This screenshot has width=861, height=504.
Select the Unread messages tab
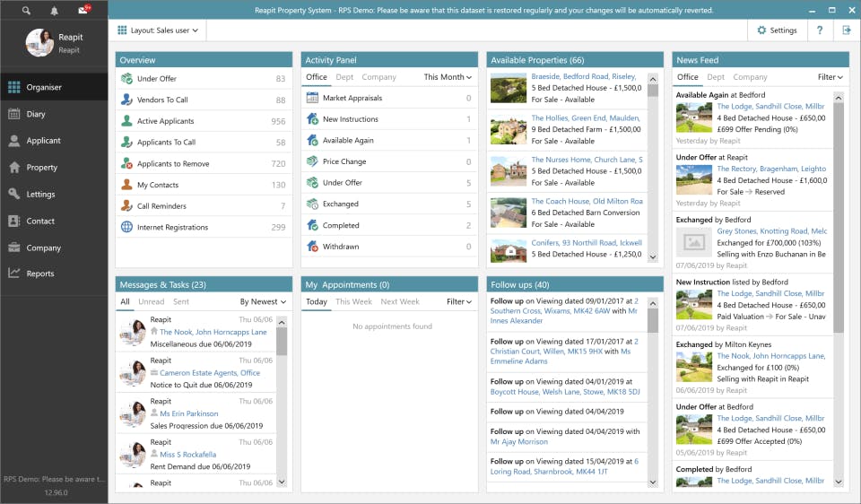pyautogui.click(x=151, y=301)
